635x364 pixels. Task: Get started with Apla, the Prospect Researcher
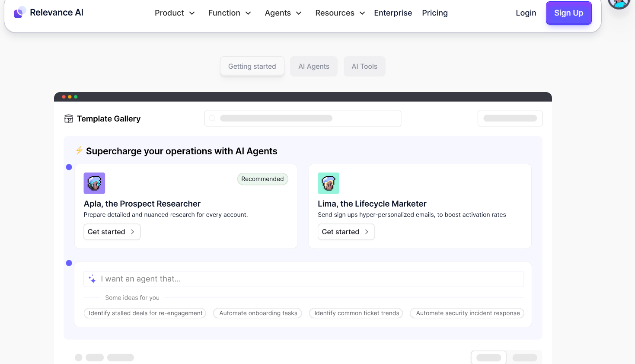112,232
